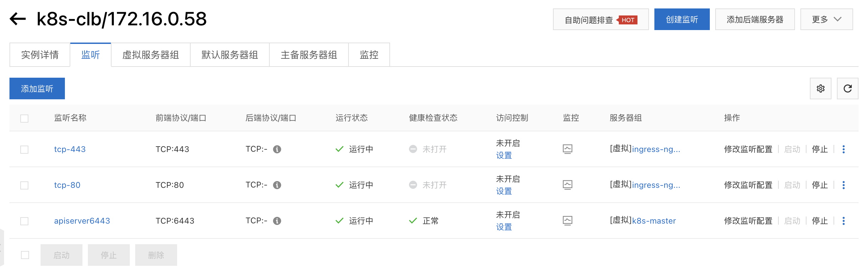The image size is (868, 279).
Task: Tick the select-all checkbox in table header
Action: [x=24, y=118]
